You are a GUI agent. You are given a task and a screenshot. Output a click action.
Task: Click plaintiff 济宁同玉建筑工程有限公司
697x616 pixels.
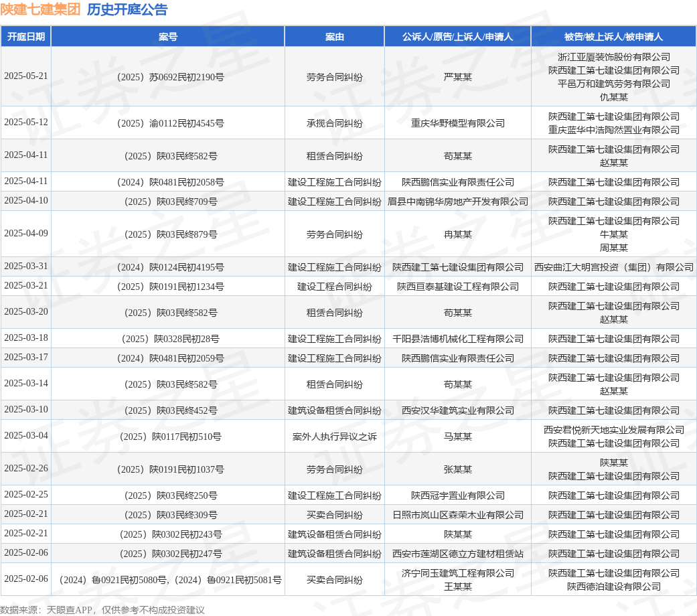[x=457, y=573]
